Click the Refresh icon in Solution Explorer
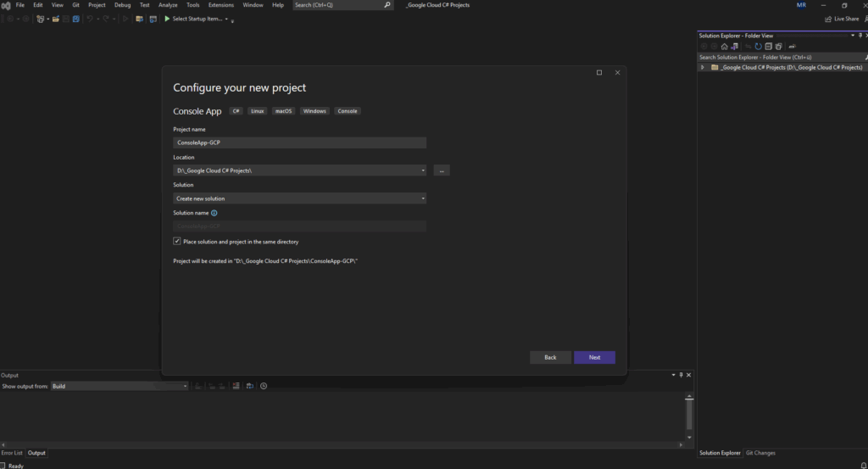 pos(758,47)
